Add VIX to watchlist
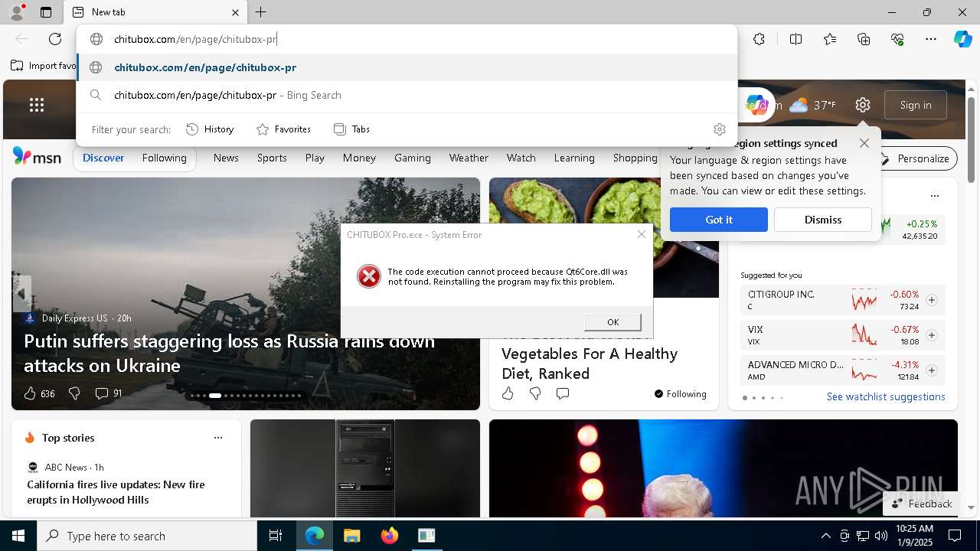Viewport: 980px width, 551px height. [932, 335]
